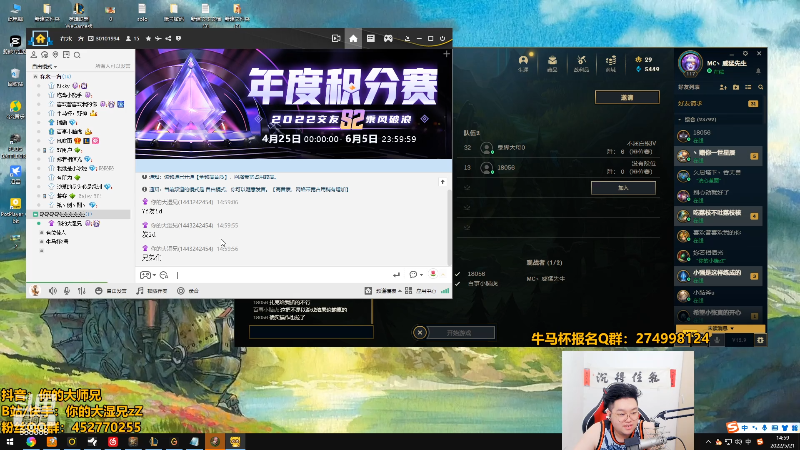
Task: Open the collection tab in LoL client
Action: pyautogui.click(x=552, y=63)
